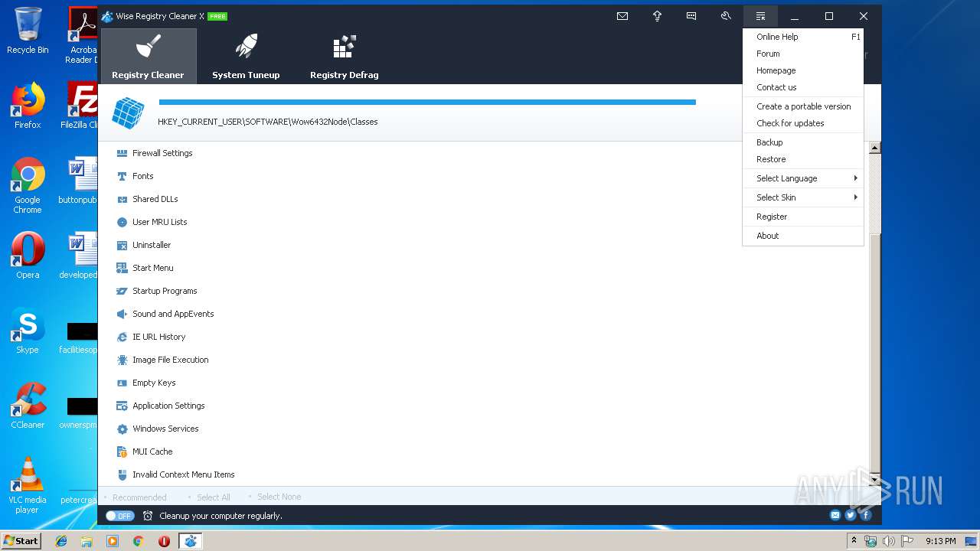Choose Restore from the menu

(803, 159)
